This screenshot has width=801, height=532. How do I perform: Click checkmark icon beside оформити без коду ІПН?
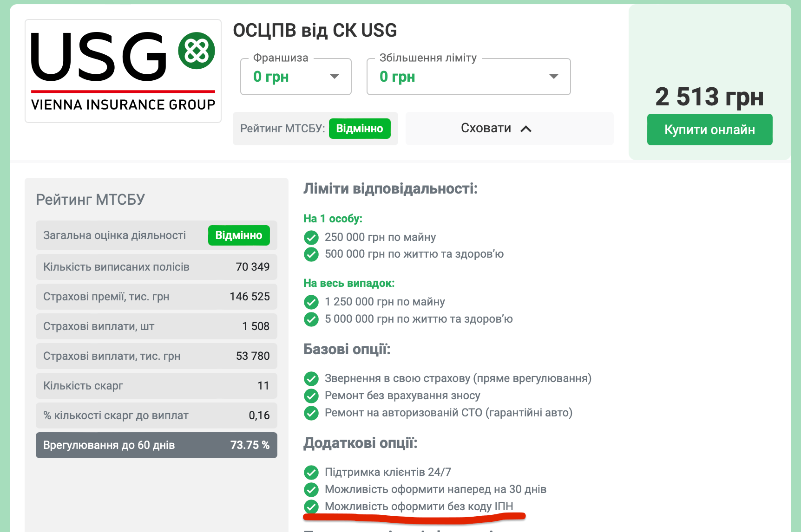(311, 506)
